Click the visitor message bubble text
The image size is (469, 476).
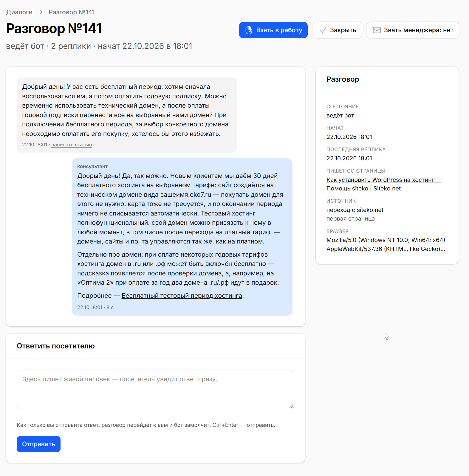point(125,110)
